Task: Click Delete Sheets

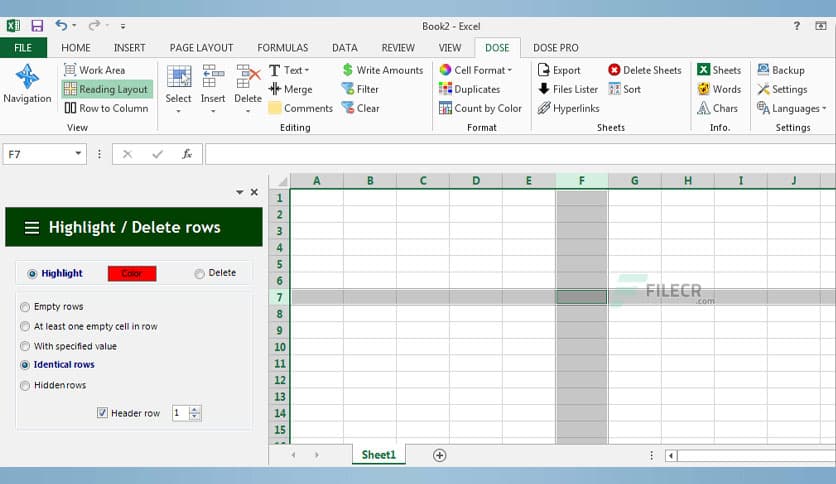Action: pyautogui.click(x=645, y=70)
